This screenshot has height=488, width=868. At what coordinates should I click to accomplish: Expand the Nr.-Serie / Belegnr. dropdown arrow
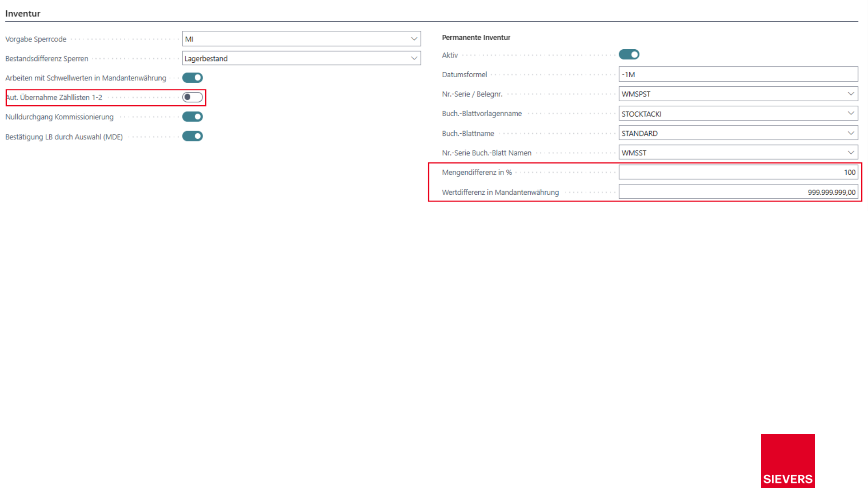851,94
